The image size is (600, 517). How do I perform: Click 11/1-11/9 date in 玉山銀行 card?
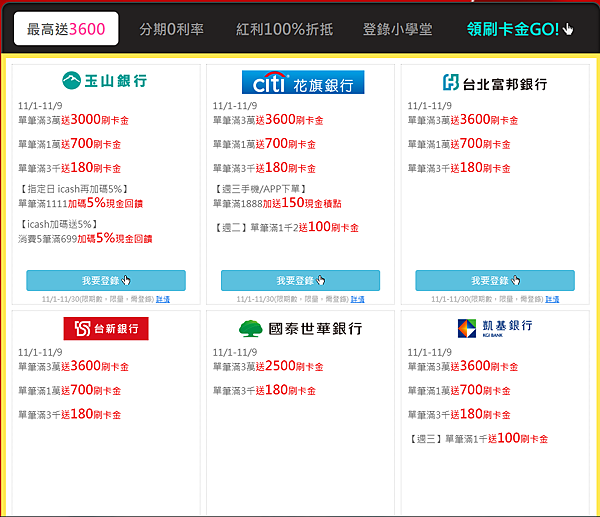[x=40, y=106]
